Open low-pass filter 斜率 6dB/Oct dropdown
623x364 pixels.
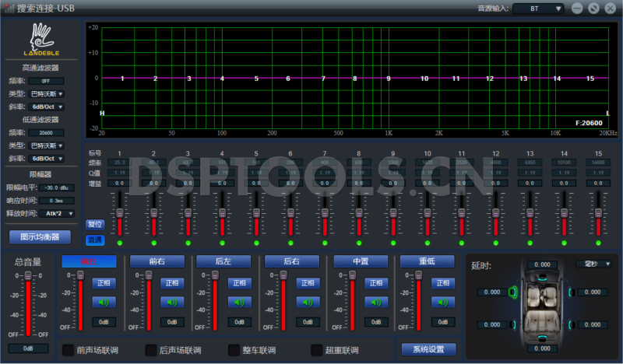tap(47, 159)
